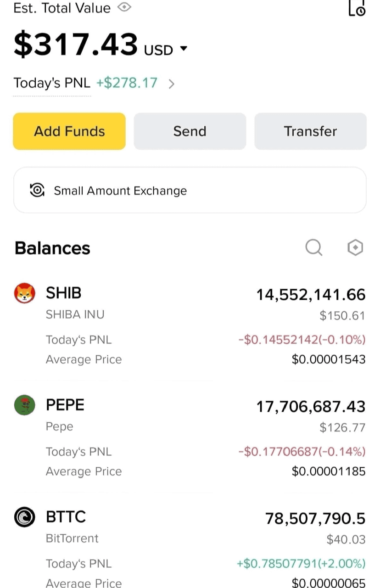Tap the Send button
This screenshot has width=380, height=588.
tap(190, 131)
